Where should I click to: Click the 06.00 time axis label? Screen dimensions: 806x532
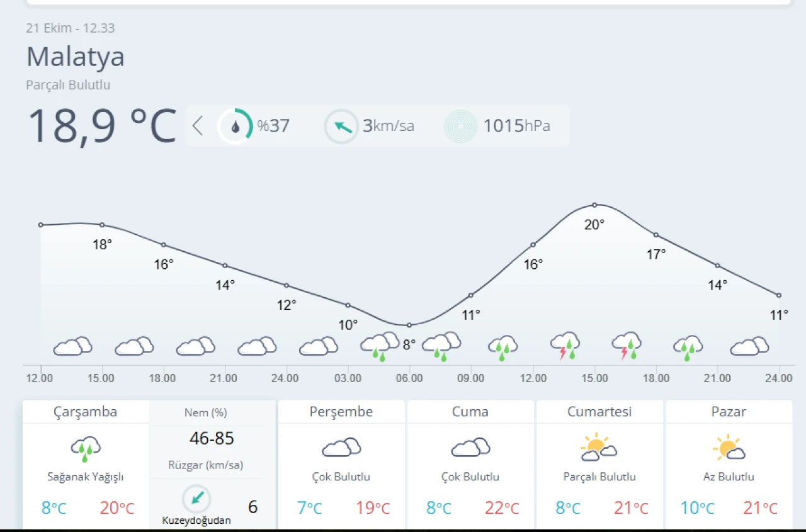[x=409, y=378]
